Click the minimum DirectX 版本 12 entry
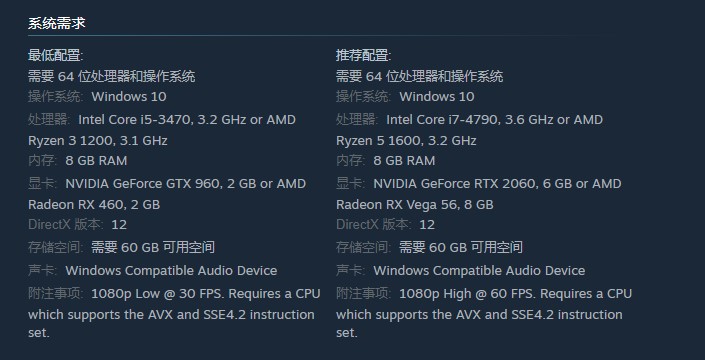 (77, 225)
